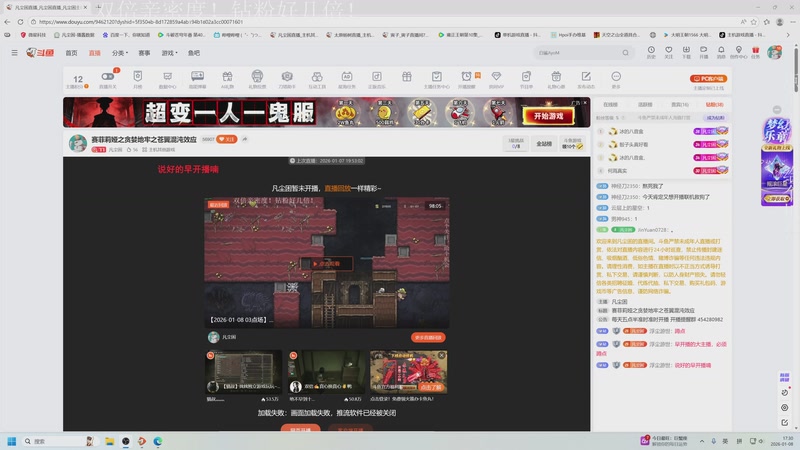Image resolution: width=800 pixels, height=450 pixels.
Task: Close the third ad thumbnail with X
Action: click(x=442, y=355)
